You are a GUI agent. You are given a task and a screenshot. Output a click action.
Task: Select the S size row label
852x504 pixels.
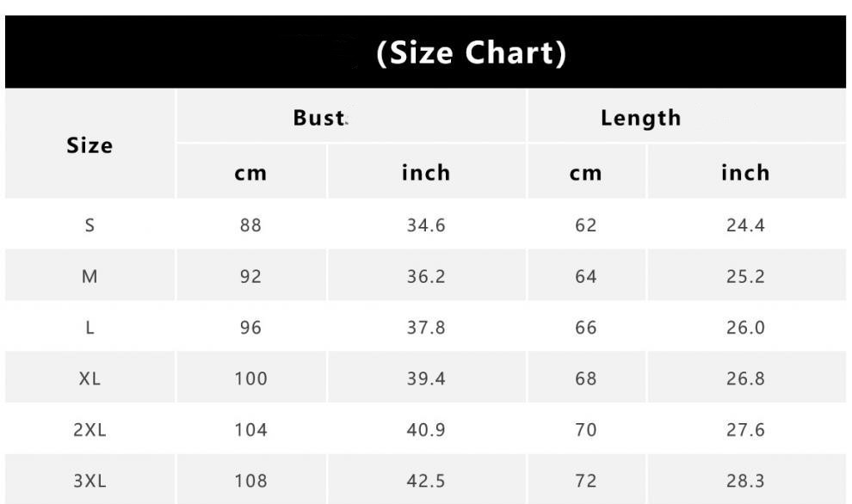90,225
